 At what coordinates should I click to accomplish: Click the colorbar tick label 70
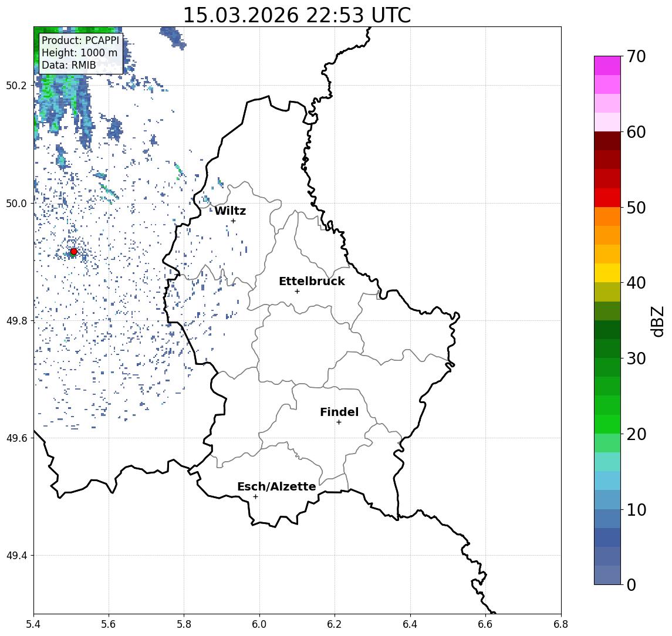click(636, 56)
